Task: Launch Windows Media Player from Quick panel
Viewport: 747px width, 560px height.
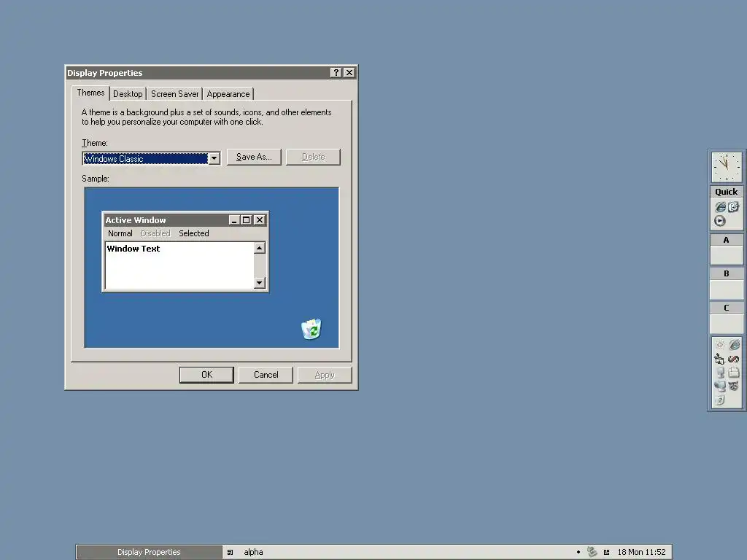Action: 720,221
